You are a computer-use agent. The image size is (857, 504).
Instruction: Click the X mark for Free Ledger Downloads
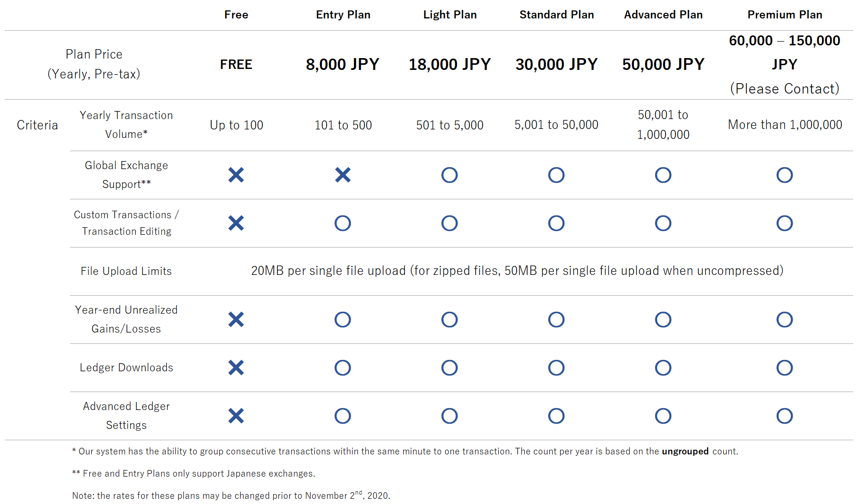(x=236, y=367)
